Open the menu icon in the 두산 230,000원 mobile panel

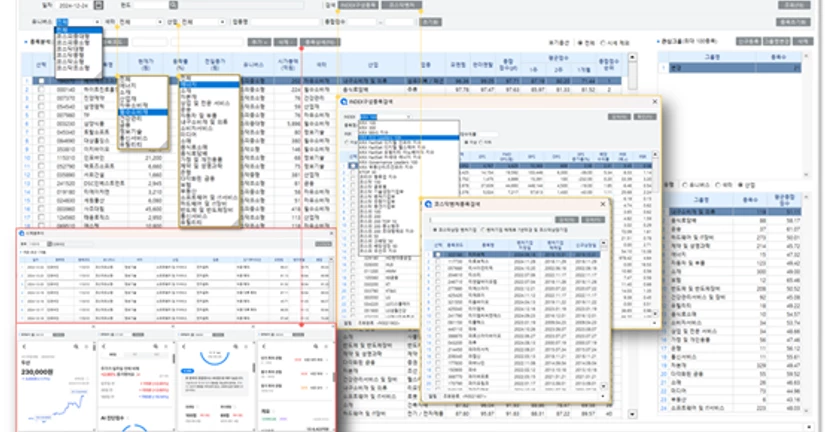tap(87, 347)
